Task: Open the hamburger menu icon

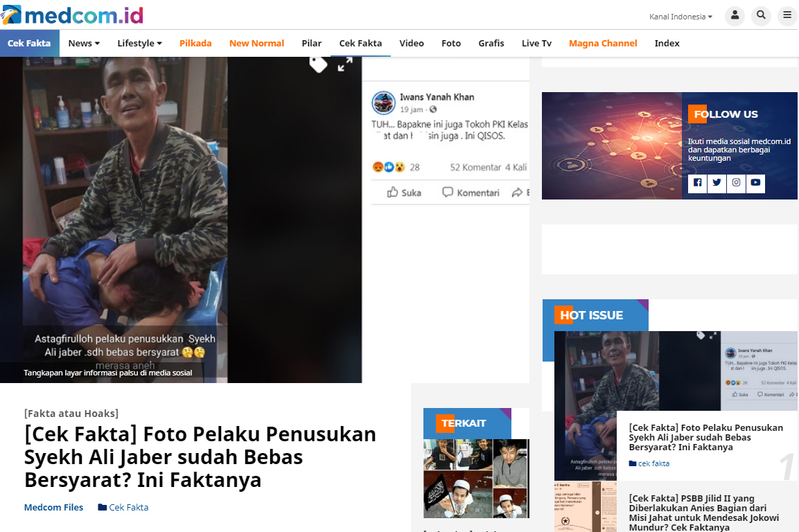Action: pos(787,16)
